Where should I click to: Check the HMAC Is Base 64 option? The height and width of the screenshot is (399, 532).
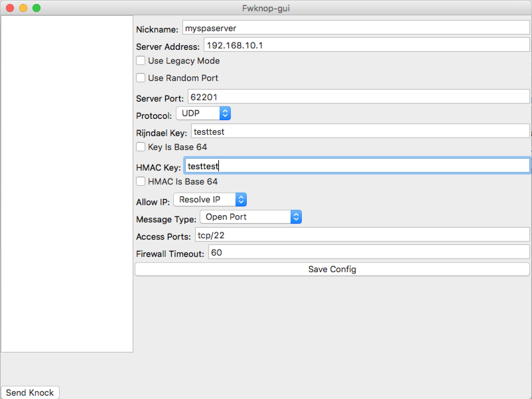tap(141, 182)
